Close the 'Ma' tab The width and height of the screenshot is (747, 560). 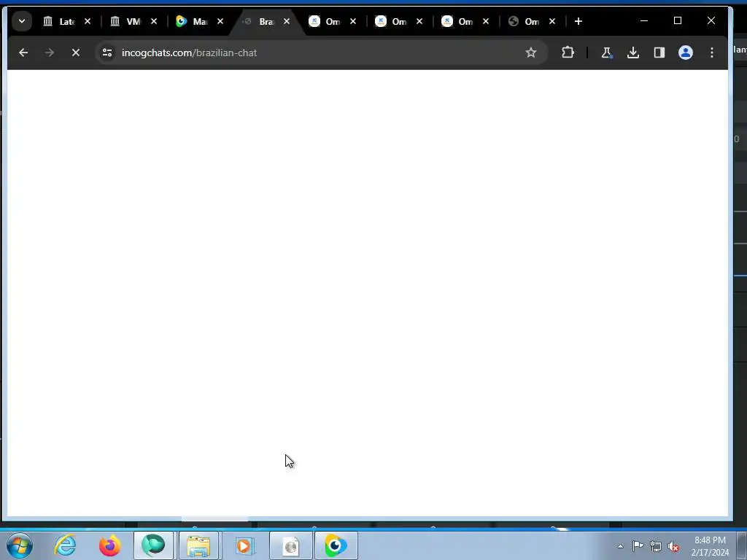click(x=220, y=21)
